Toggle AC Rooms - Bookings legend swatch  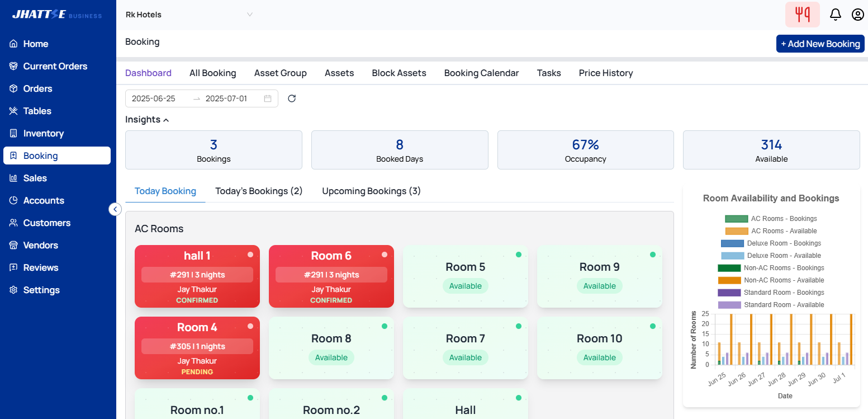pos(736,219)
